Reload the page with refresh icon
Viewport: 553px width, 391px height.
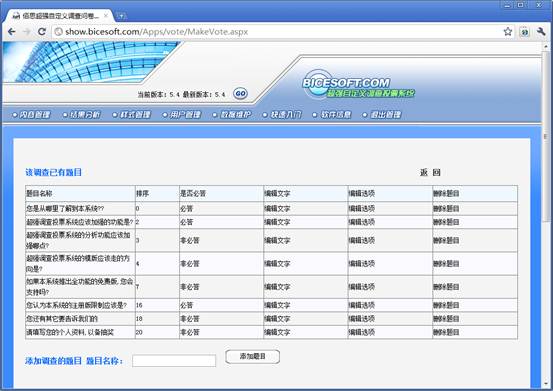click(x=42, y=32)
